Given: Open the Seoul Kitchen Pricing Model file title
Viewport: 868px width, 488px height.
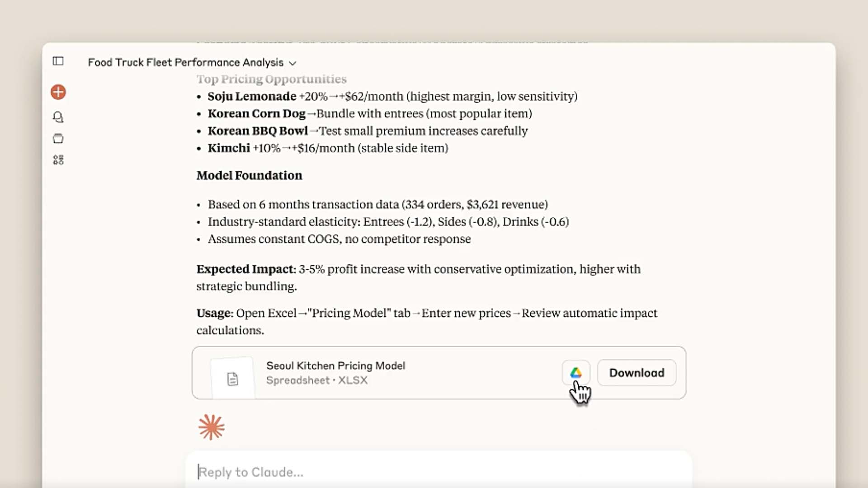Looking at the screenshot, I should pyautogui.click(x=335, y=366).
